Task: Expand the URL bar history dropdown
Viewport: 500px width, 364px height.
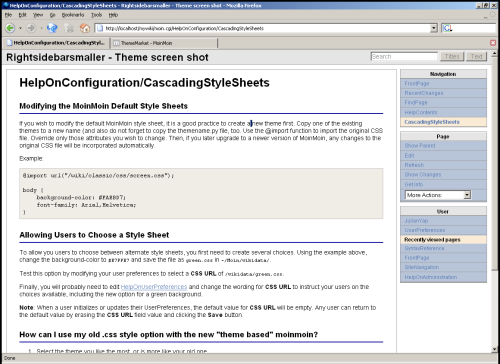Action: [x=433, y=28]
